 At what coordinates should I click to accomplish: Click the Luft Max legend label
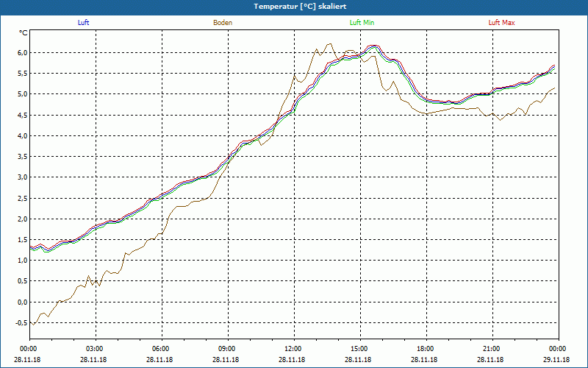click(x=501, y=23)
